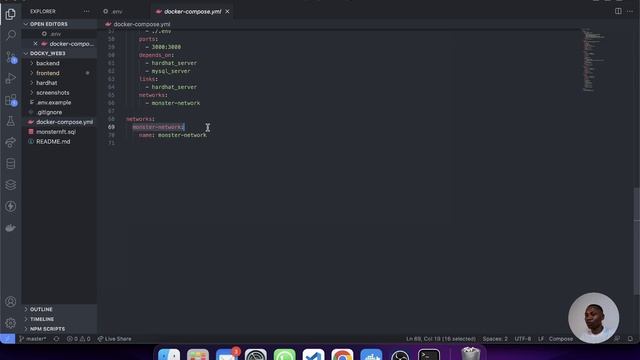This screenshot has height=360, width=640.
Task: Open WhatsApp from the Dock
Action: pyautogui.click(x=284, y=354)
